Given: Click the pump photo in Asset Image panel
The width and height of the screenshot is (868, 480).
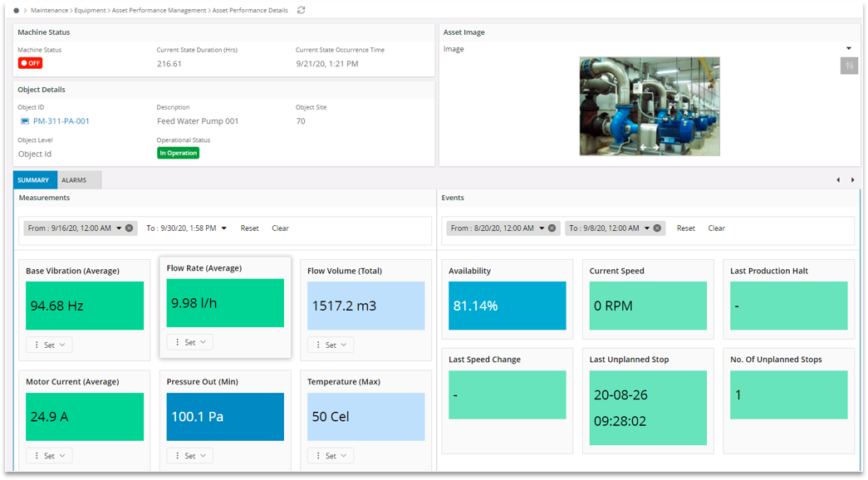Looking at the screenshot, I should pos(649,106).
